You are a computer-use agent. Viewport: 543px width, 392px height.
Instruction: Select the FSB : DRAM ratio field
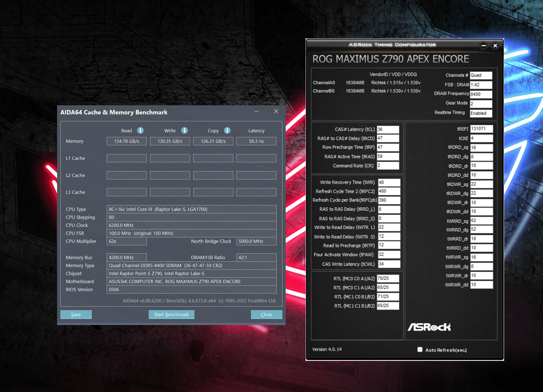481,85
